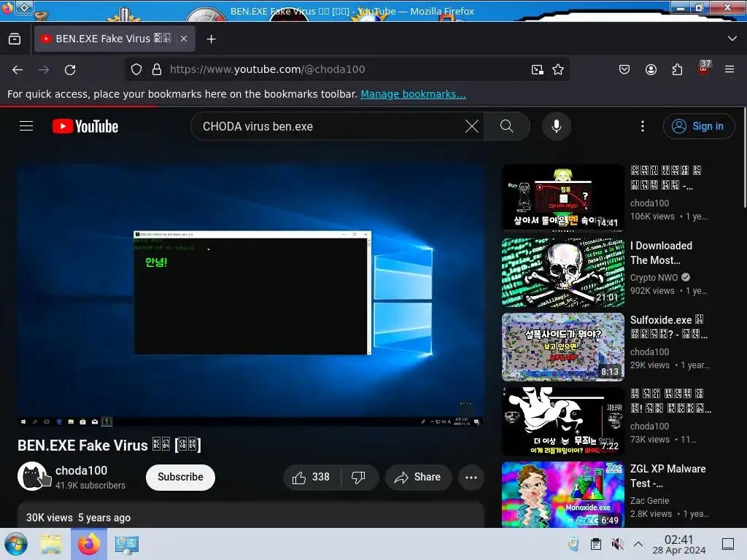The width and height of the screenshot is (747, 560).
Task: Go to YouTube home via logo
Action: coord(85,127)
